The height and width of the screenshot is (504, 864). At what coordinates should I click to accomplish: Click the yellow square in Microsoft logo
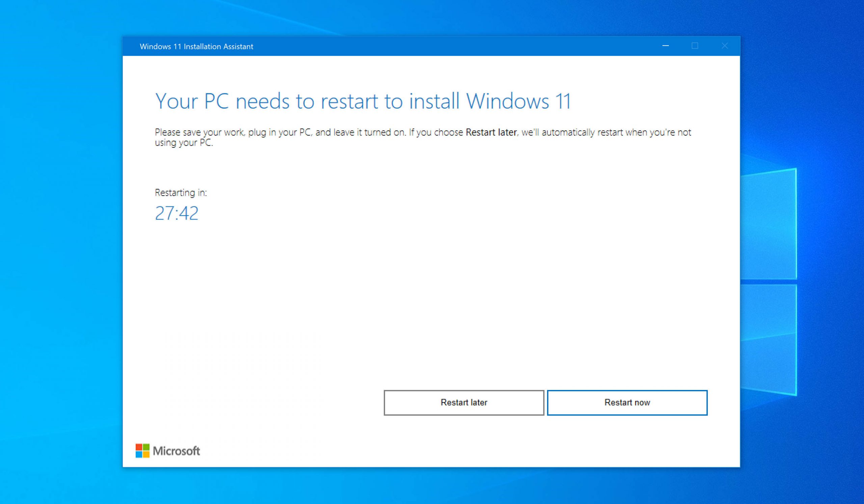(146, 455)
